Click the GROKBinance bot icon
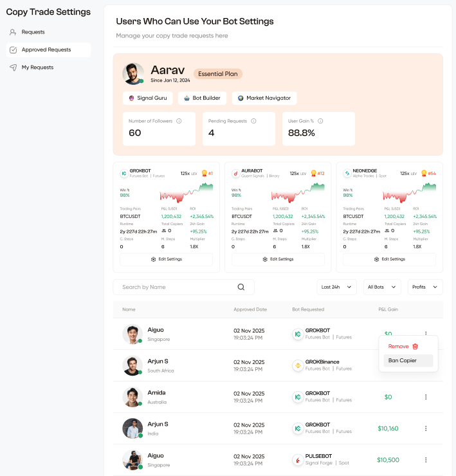This screenshot has width=456, height=476. 298,365
